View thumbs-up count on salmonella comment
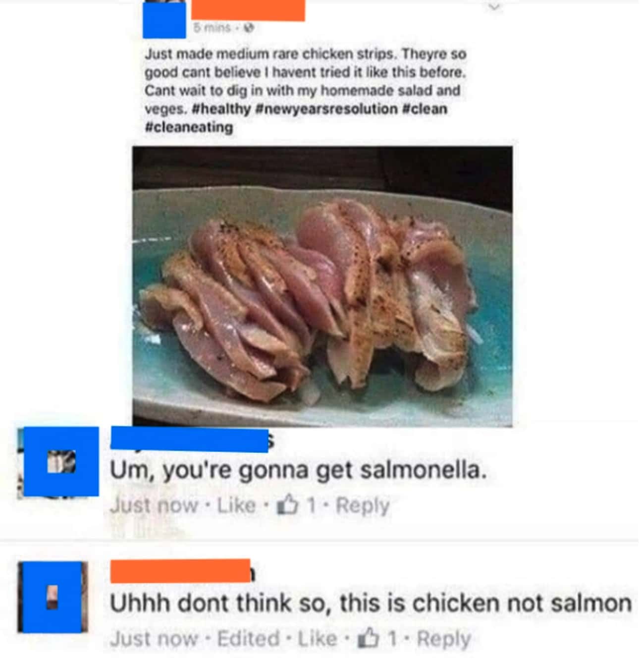This screenshot has height=663, width=644. point(296,505)
